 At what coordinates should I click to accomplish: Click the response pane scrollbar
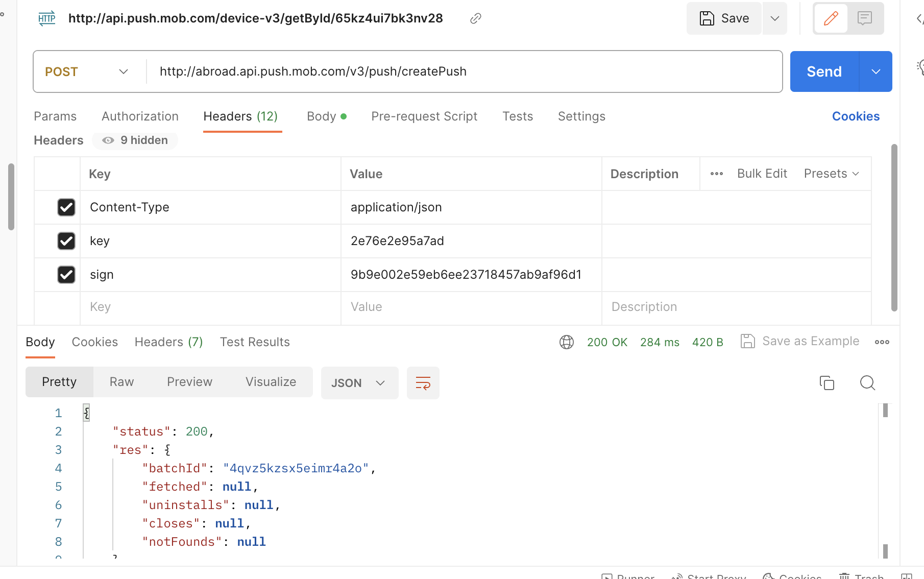coord(885,410)
